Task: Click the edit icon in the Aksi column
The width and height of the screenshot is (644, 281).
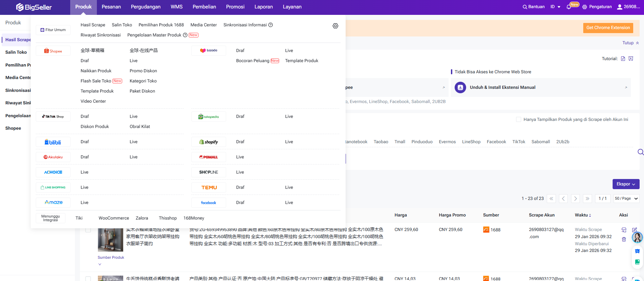Action: pos(634,230)
